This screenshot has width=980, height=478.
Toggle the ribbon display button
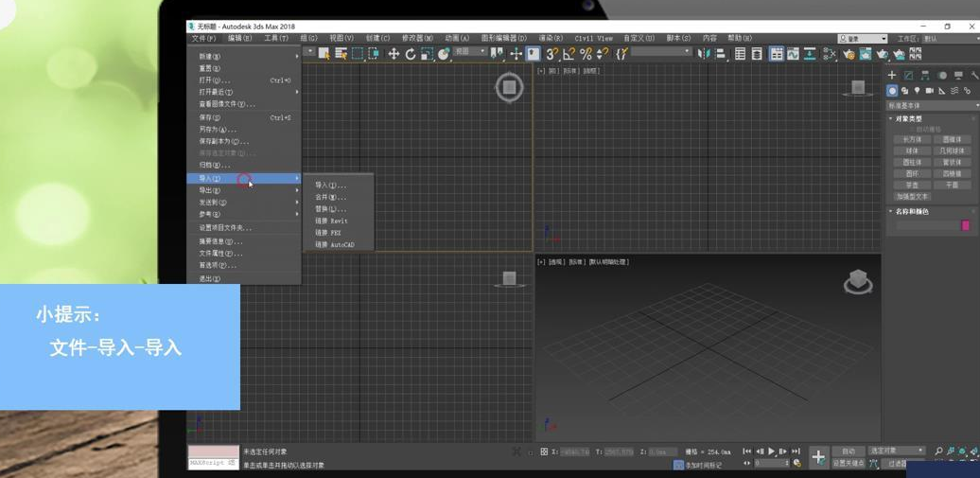(x=777, y=54)
